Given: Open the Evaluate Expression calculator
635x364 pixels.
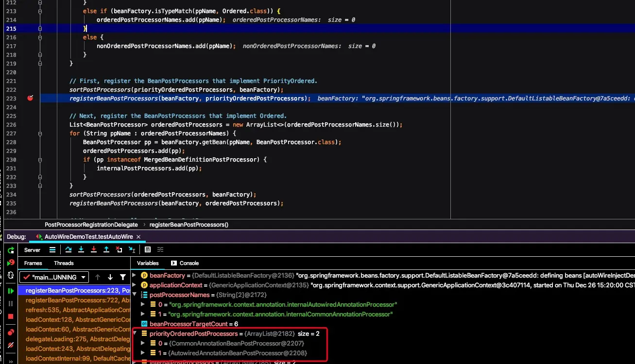Looking at the screenshot, I should point(148,249).
